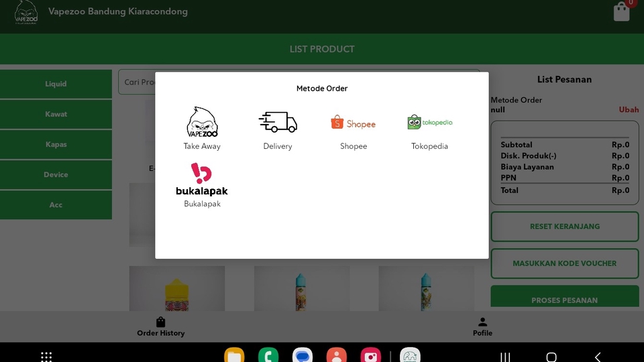Launch the green Phone app in taskbar

(x=268, y=355)
